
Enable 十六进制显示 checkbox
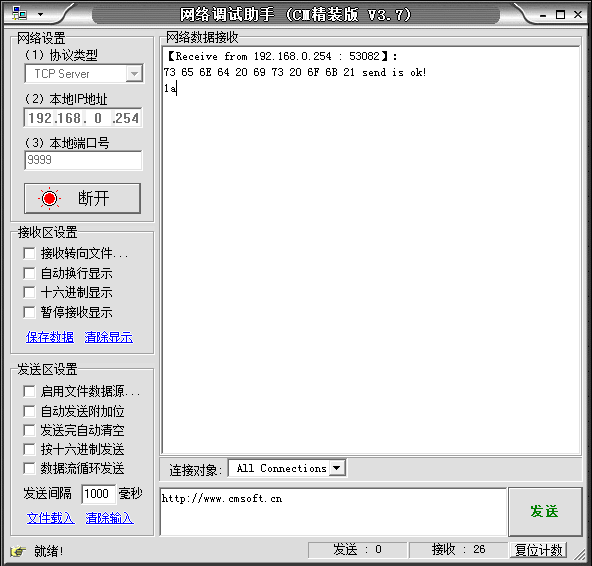[29, 293]
